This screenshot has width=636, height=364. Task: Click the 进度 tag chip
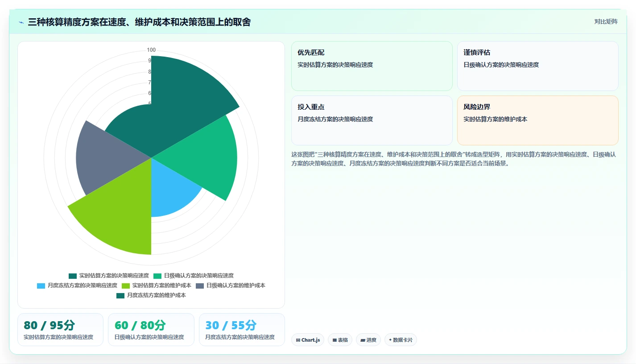[368, 340]
